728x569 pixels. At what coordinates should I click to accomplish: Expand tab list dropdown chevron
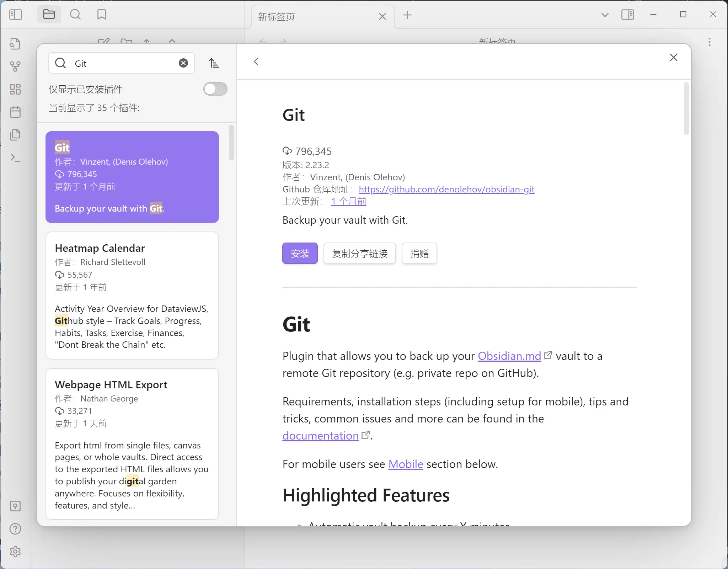pos(605,15)
